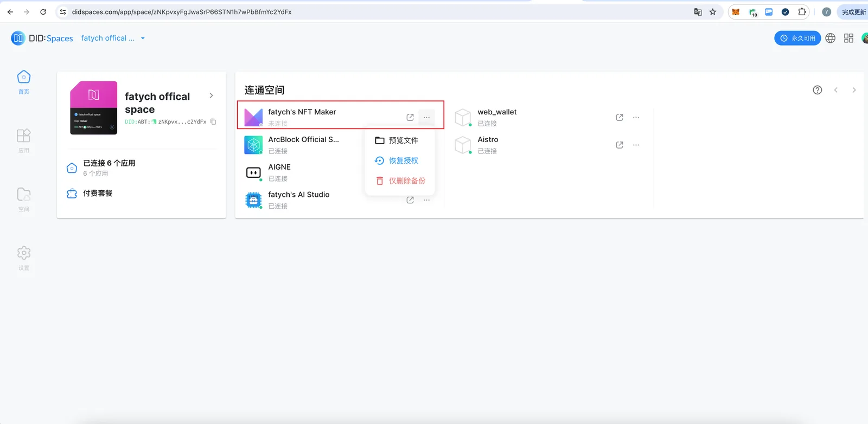Open fatych's NFT Maker external link icon

410,117
